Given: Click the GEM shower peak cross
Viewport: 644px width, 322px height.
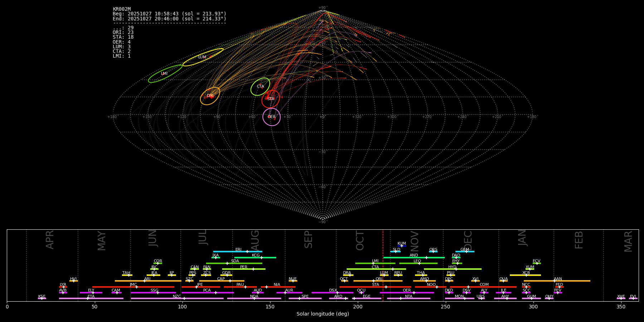Looking at the screenshot, I should coord(466,252).
